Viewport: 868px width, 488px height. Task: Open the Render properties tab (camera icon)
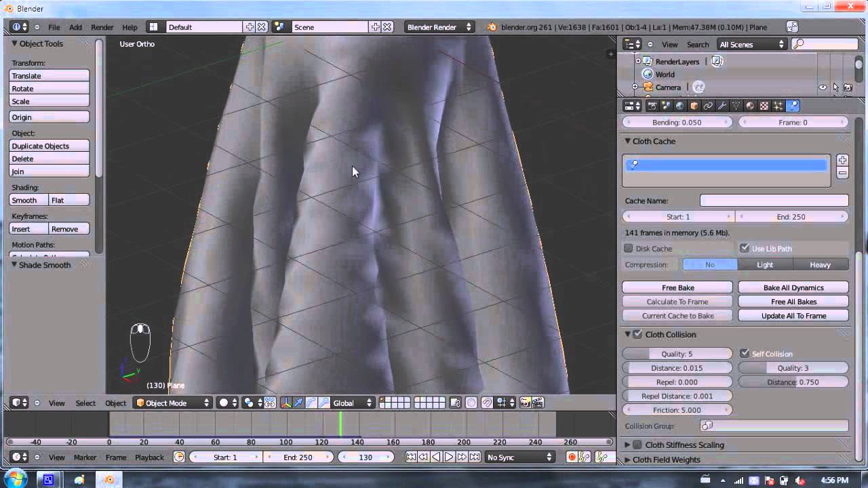click(x=652, y=106)
